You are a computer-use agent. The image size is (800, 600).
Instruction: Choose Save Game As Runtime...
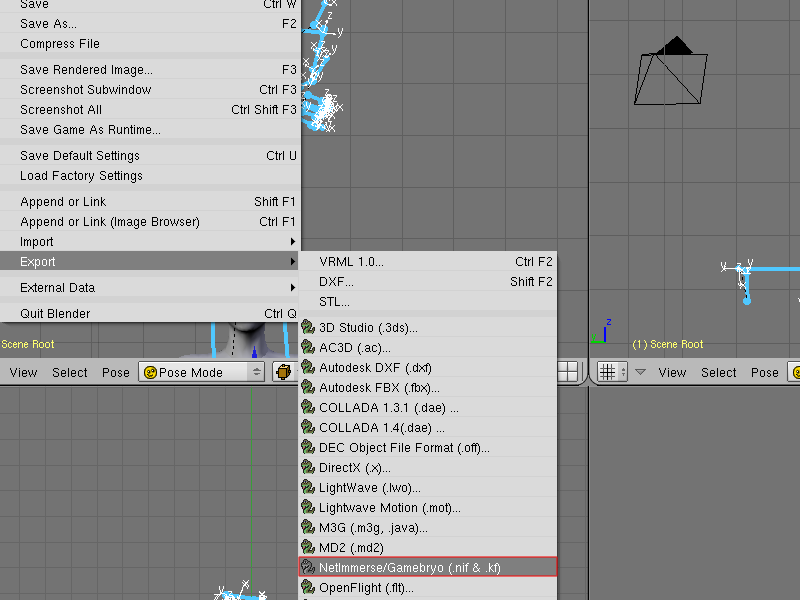coord(150,129)
